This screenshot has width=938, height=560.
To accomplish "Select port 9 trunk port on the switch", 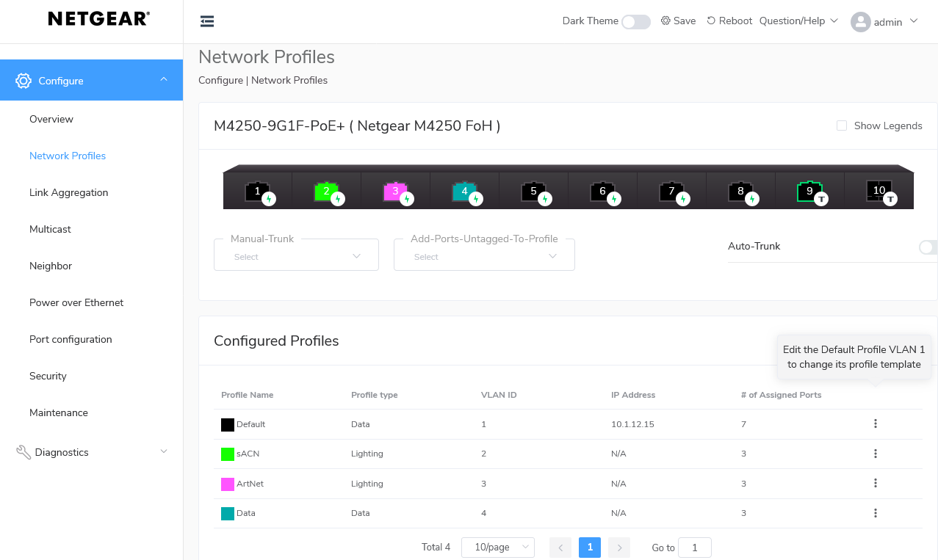I will [x=809, y=191].
